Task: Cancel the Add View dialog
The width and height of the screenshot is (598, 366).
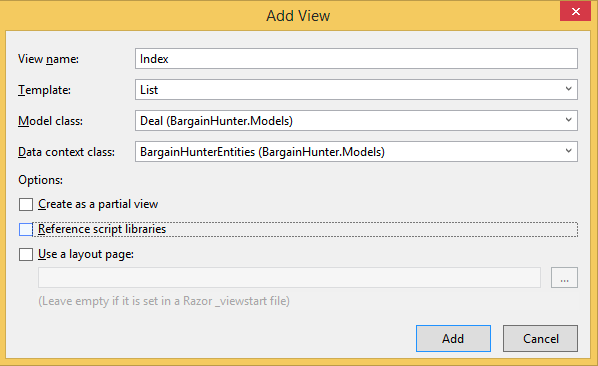Action: click(x=540, y=339)
